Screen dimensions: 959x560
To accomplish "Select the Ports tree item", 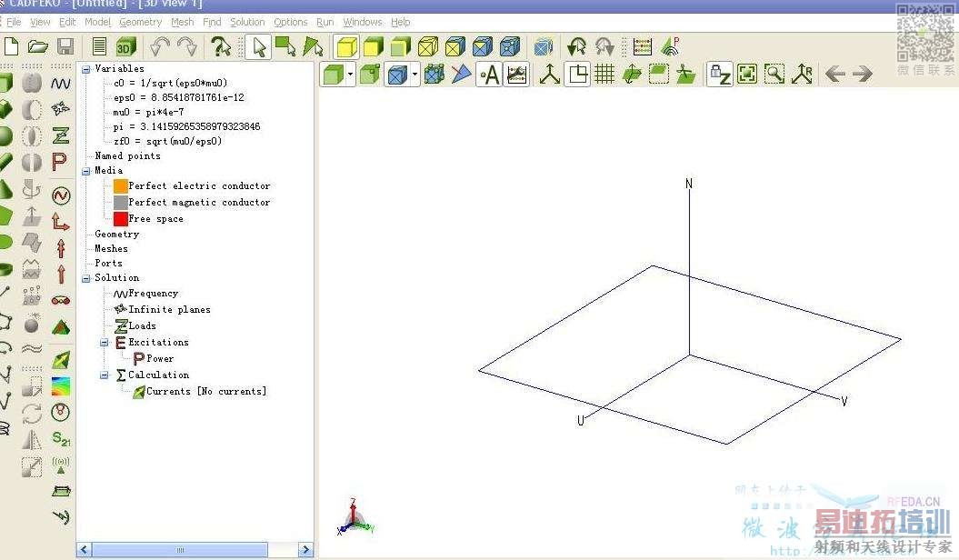I will [x=108, y=264].
